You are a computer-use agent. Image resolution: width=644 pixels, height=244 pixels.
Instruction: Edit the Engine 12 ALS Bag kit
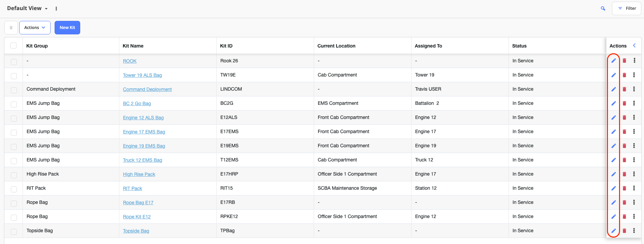coord(614,117)
